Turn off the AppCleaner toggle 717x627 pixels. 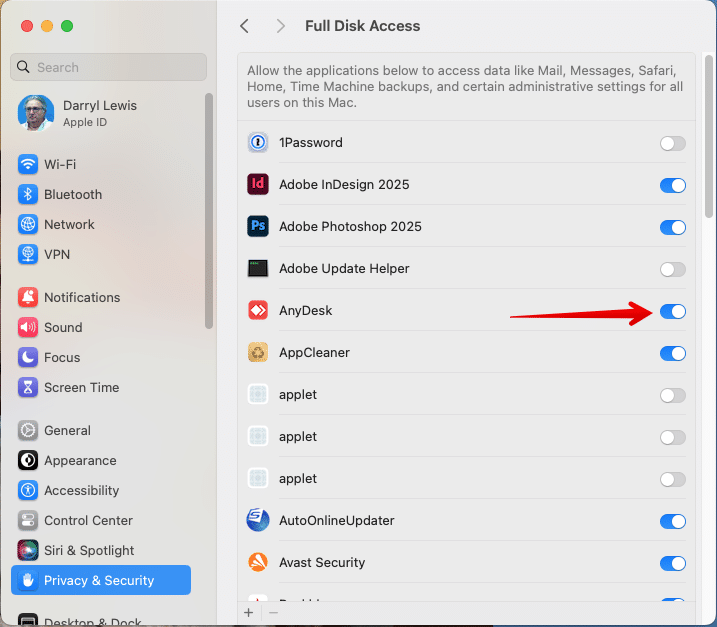(672, 354)
